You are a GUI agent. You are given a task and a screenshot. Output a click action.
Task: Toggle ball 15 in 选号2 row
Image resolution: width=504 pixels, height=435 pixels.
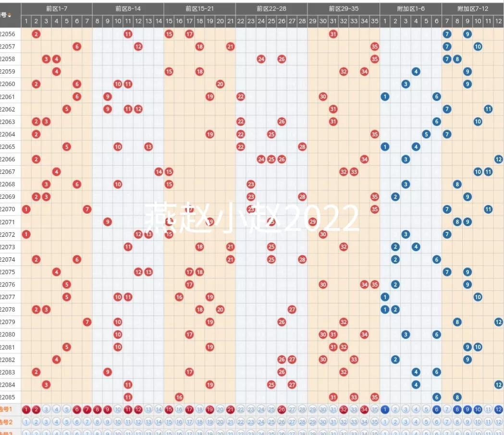169,423
